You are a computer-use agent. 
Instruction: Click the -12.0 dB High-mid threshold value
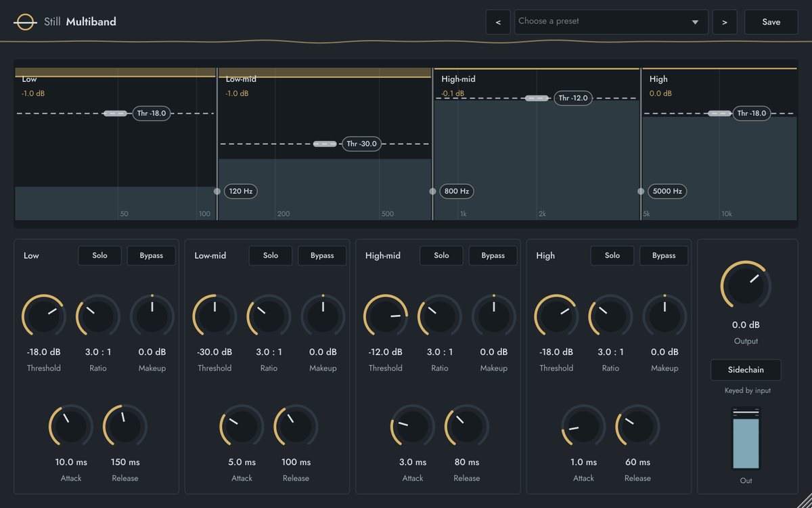click(386, 352)
